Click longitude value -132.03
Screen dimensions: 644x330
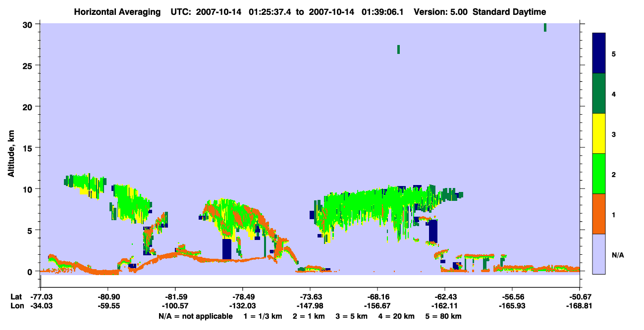click(x=243, y=306)
